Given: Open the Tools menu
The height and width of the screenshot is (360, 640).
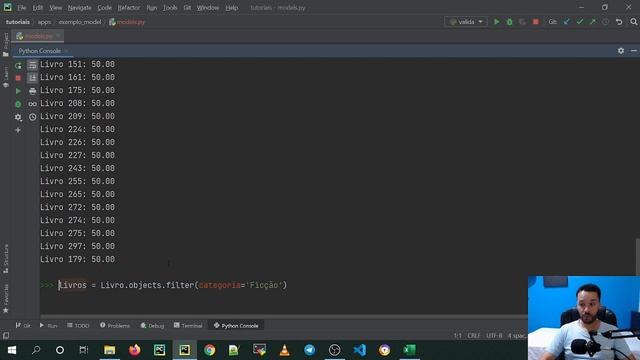Looking at the screenshot, I should pyautogui.click(x=170, y=7).
